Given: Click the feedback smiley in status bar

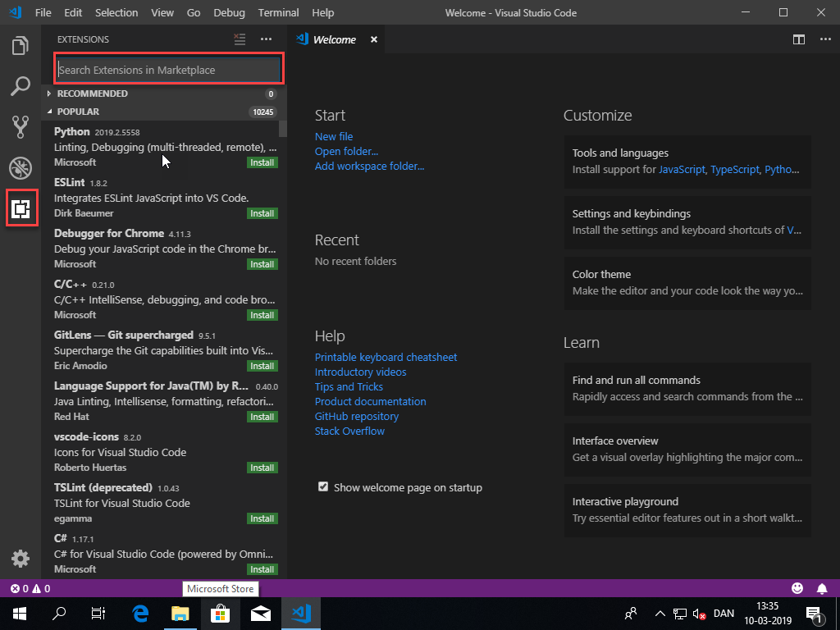Looking at the screenshot, I should click(x=797, y=588).
